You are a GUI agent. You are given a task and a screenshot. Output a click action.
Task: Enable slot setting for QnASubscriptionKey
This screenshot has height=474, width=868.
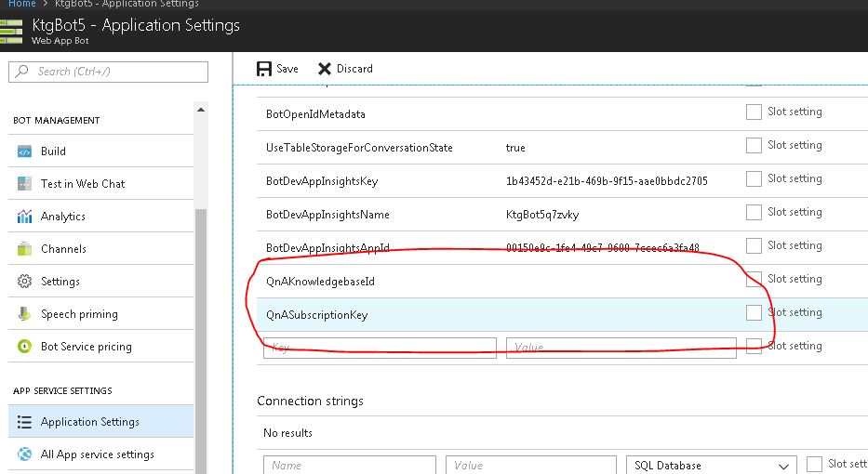click(x=754, y=313)
